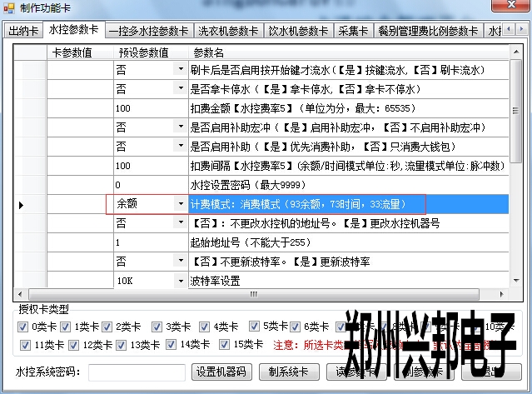This screenshot has height=394, width=532.
Task: Open dropdown for 刷卡后是否启用按开始键才流水 row
Action: pos(180,69)
